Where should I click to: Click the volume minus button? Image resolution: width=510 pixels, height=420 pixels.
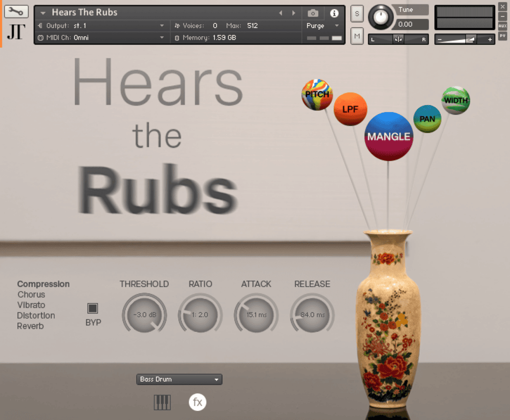(x=439, y=40)
